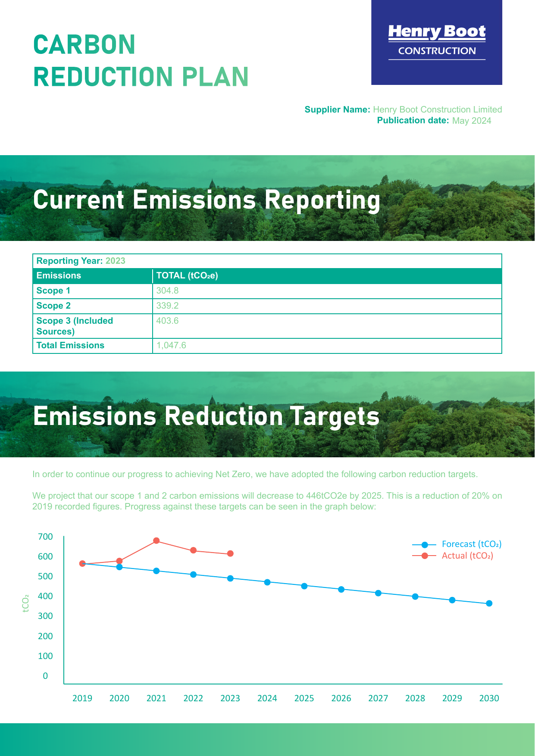
Task: Click the blue Forecast point for 2022
Action: [194, 575]
